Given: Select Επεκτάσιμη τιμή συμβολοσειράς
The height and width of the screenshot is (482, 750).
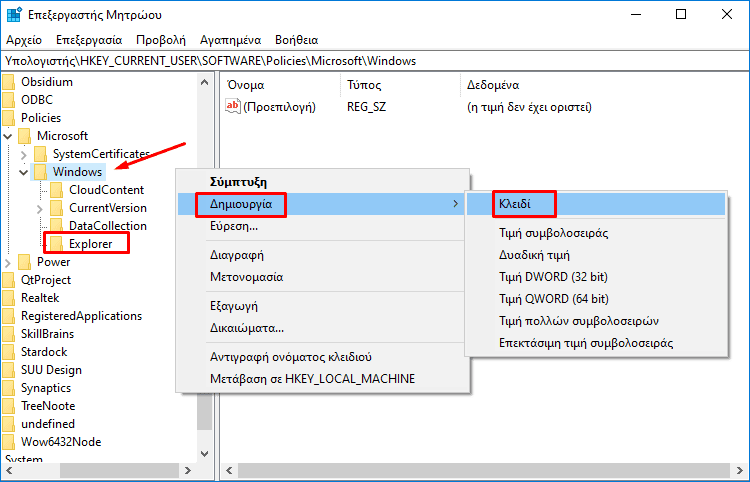Looking at the screenshot, I should 596,343.
